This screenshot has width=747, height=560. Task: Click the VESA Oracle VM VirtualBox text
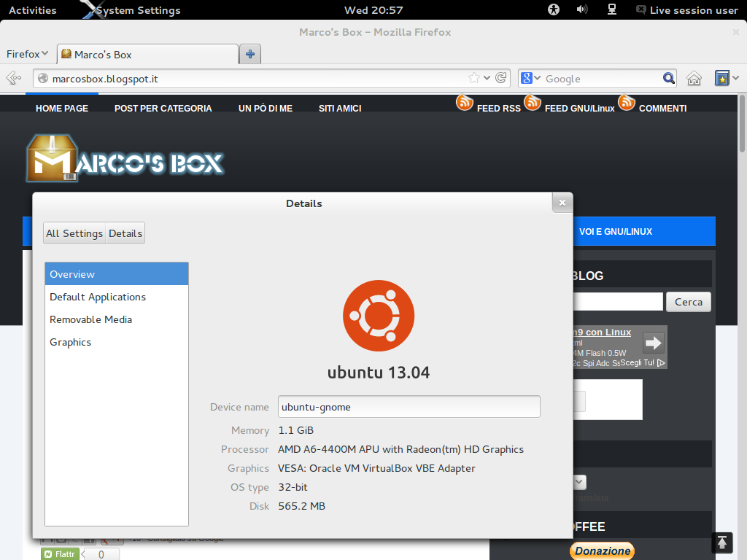point(377,469)
